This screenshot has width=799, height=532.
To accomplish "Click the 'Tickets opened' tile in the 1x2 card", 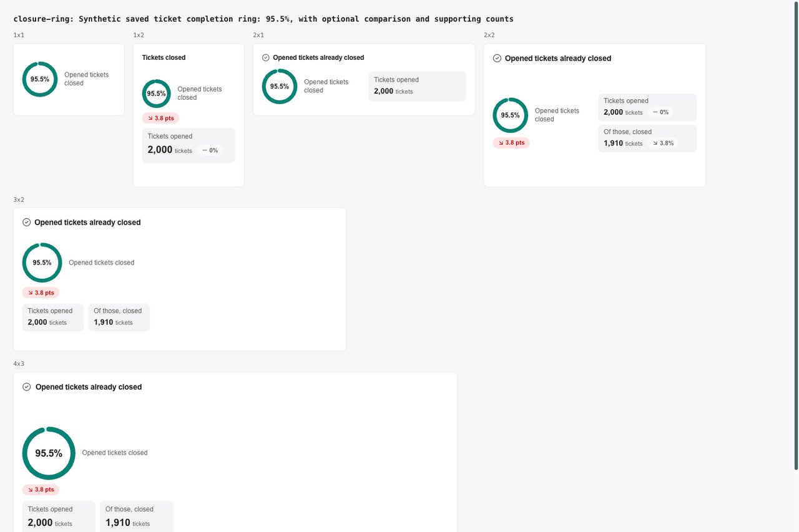I will point(189,145).
